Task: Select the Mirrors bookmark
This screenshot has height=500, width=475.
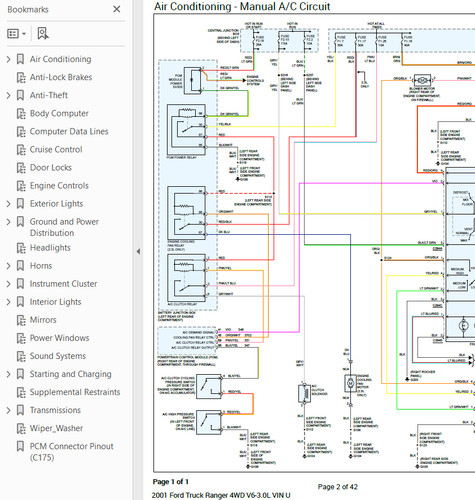Action: [x=43, y=320]
